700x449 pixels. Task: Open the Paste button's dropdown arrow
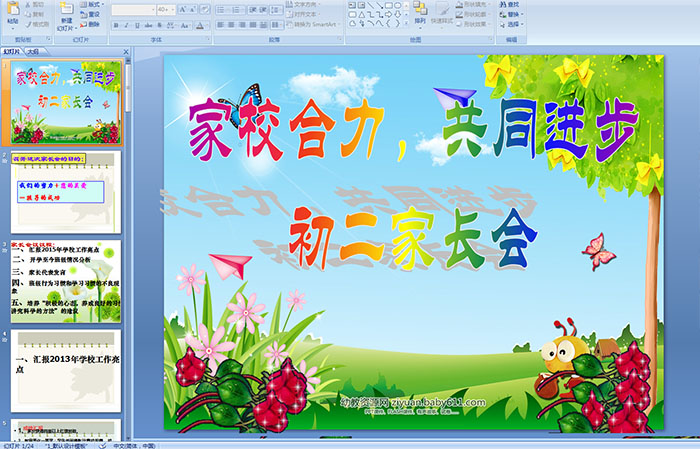coord(13,28)
